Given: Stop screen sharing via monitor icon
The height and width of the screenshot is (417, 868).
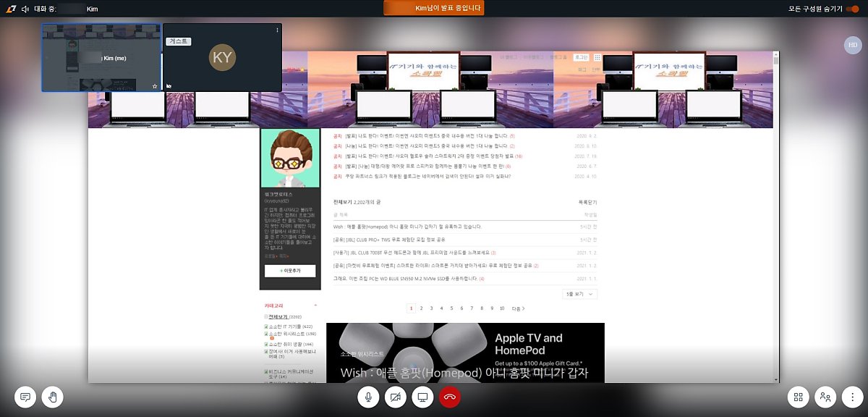Looking at the screenshot, I should 422,397.
